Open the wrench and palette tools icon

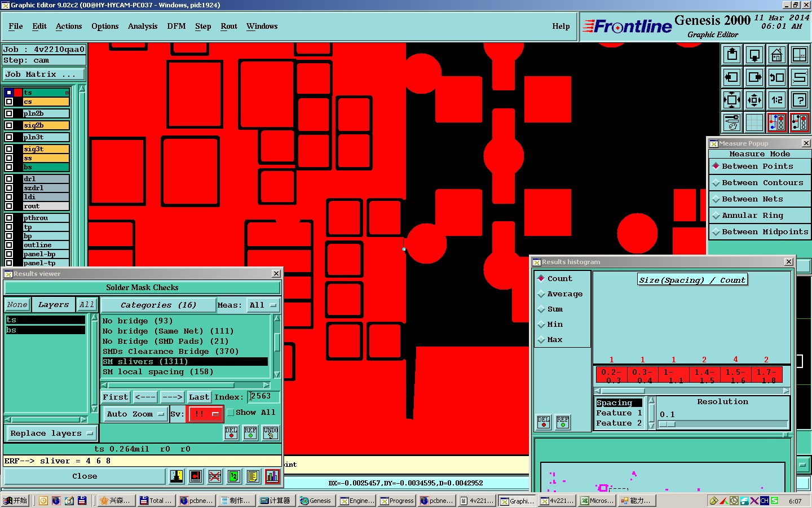click(x=732, y=122)
